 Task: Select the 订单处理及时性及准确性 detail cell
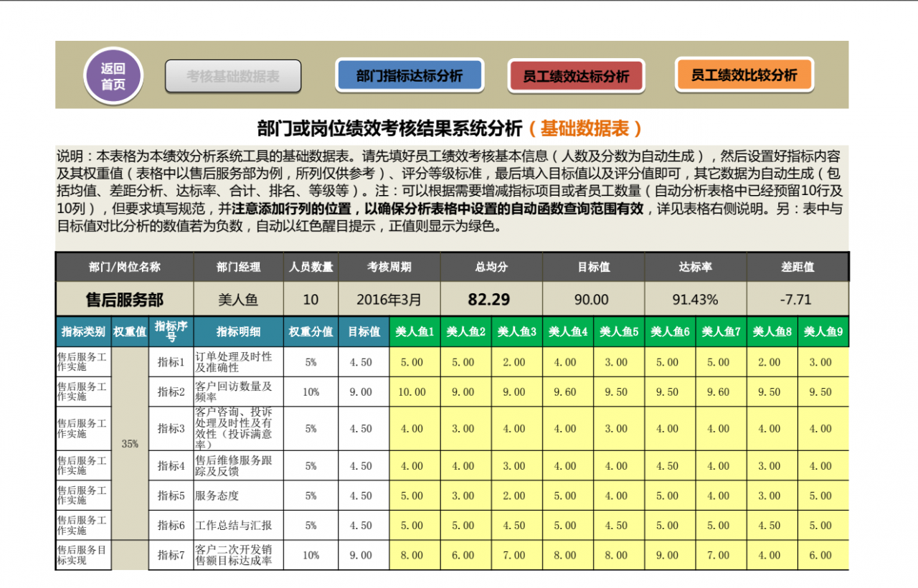tap(238, 362)
